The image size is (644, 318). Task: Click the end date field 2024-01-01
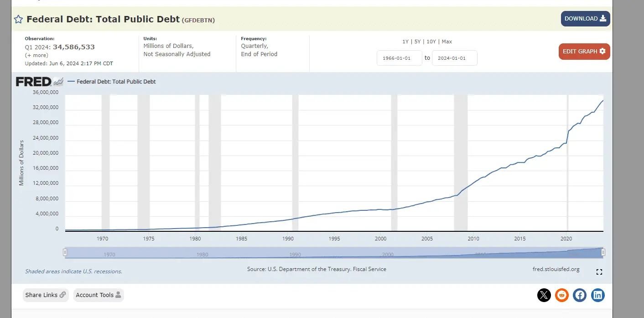(x=454, y=58)
